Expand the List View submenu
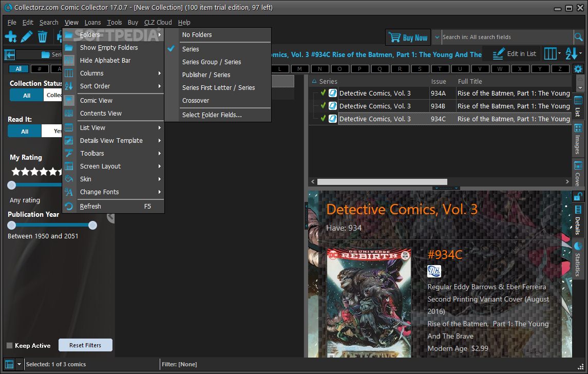 [113, 127]
